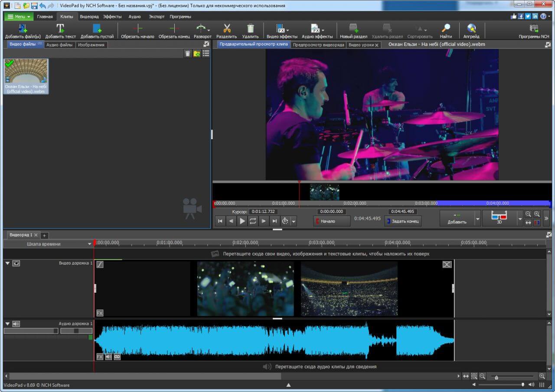
Task: Open the Видеоряд ribbon tab
Action: tap(89, 16)
